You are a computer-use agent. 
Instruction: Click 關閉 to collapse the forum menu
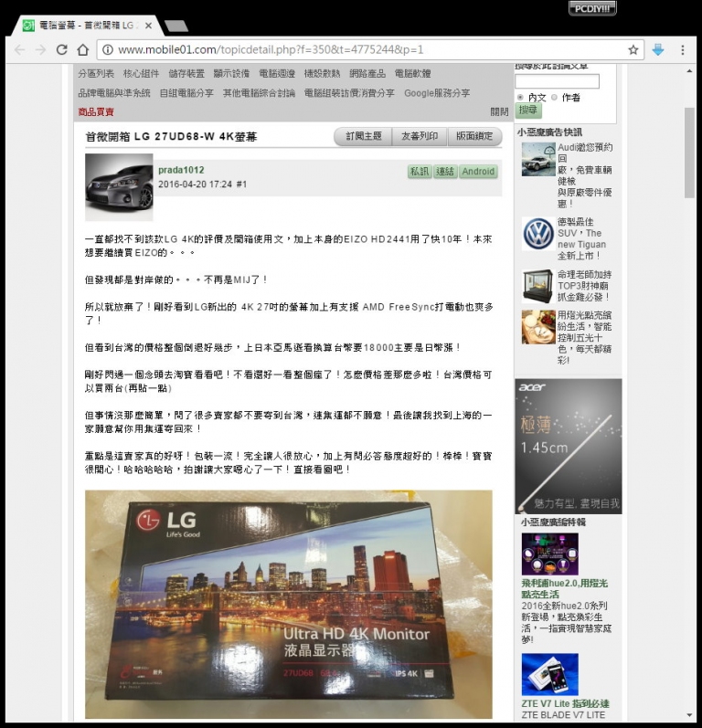[x=499, y=111]
